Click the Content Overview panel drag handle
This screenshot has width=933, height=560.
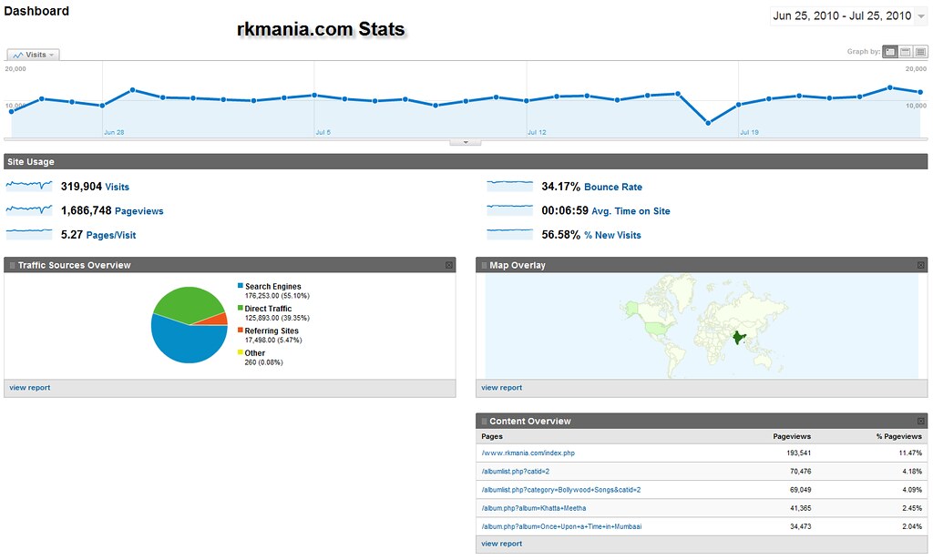[x=484, y=421]
